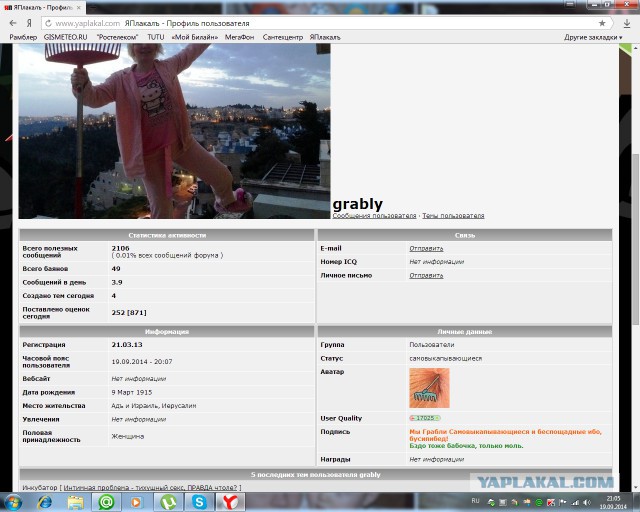The image size is (640, 512).
Task: Select the registration date 21.03.13
Action: pos(127,345)
